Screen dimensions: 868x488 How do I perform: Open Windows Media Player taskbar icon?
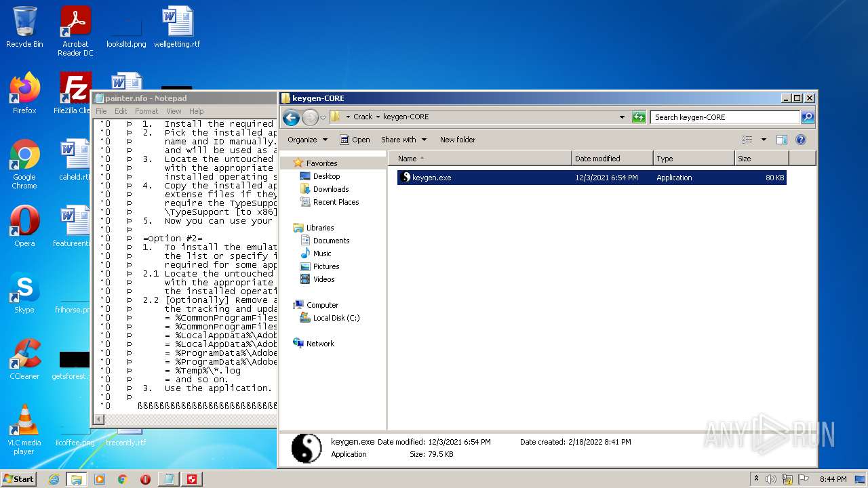click(100, 479)
